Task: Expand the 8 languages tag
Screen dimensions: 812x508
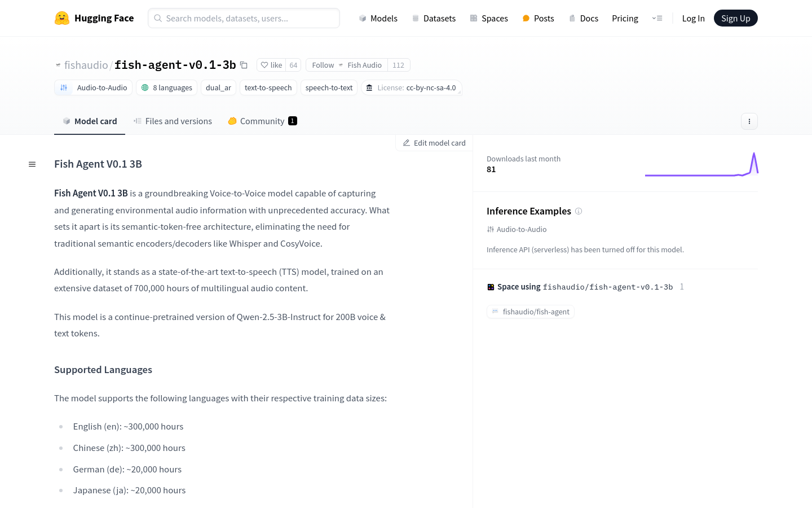Action: click(166, 87)
